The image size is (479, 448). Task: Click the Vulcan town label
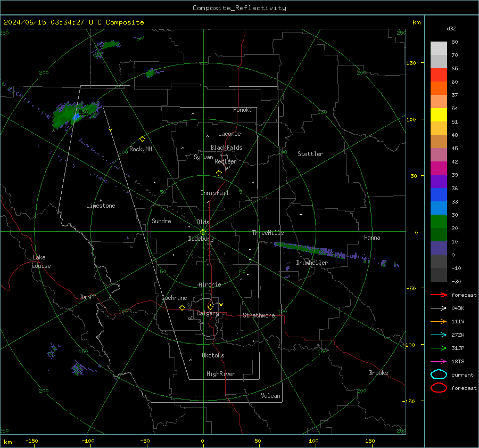click(x=270, y=396)
